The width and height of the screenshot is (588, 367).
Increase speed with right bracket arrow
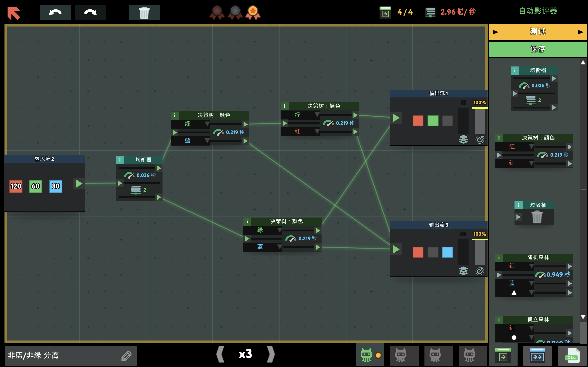[x=271, y=354]
